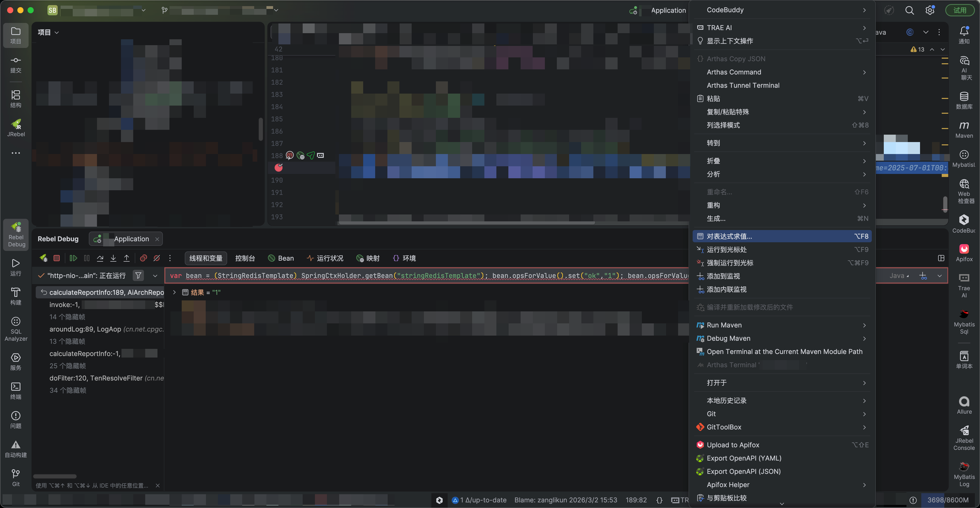Toggle the thread filter funnel button
Image resolution: width=980 pixels, height=508 pixels.
[139, 275]
